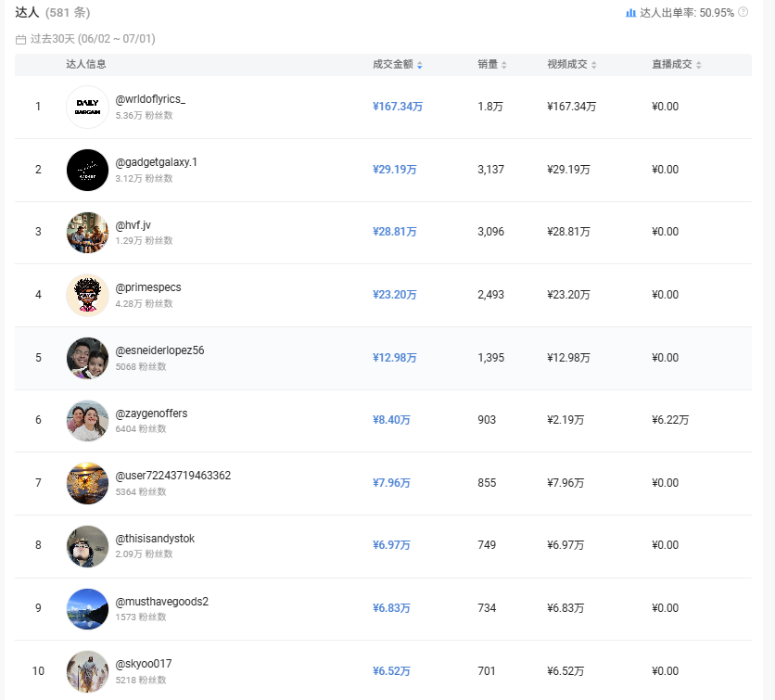Click follower count 5.36万 粉丝数
Screen dimensions: 775x700
pos(144,115)
